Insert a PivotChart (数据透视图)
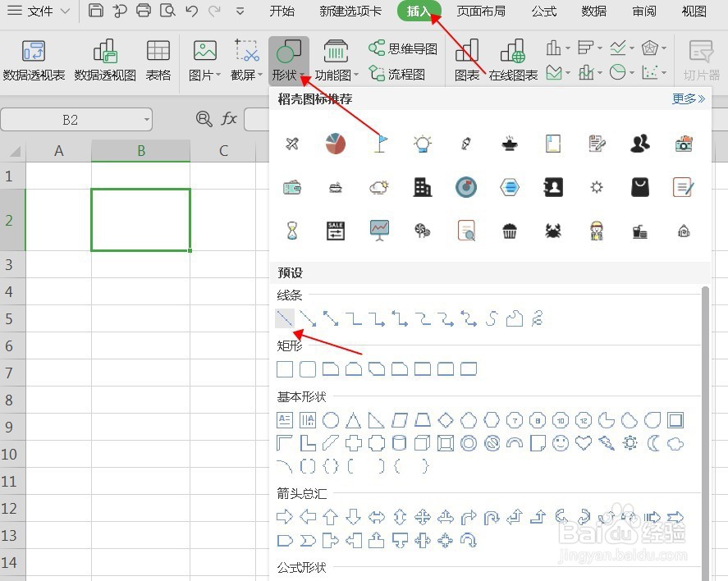This screenshot has height=581, width=728. point(106,59)
